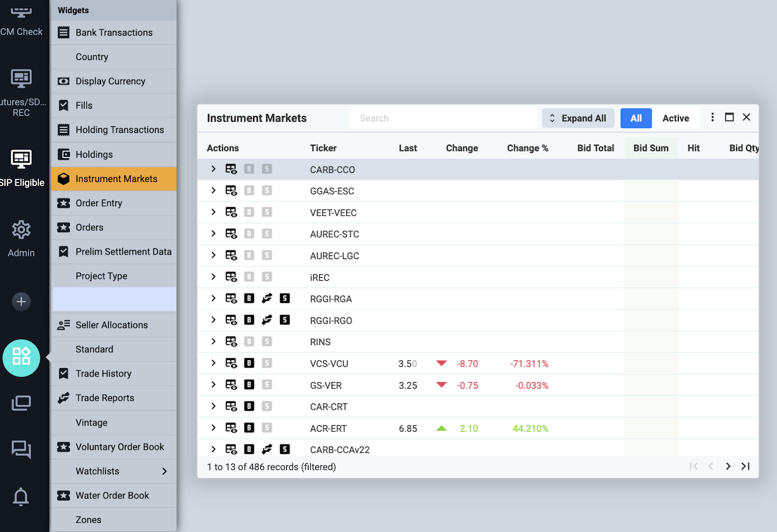Click the Buy icon for RGGI-RGA

coord(249,299)
